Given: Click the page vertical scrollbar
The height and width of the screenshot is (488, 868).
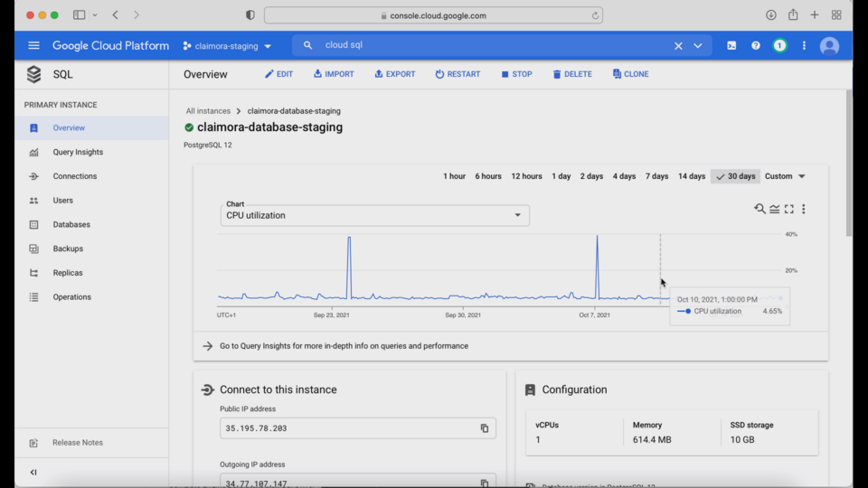Looking at the screenshot, I should [849, 164].
